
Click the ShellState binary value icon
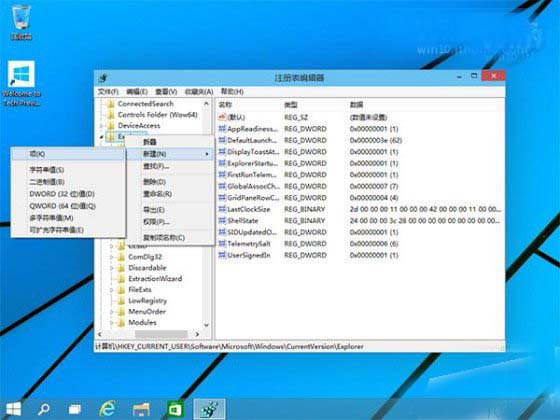click(222, 220)
